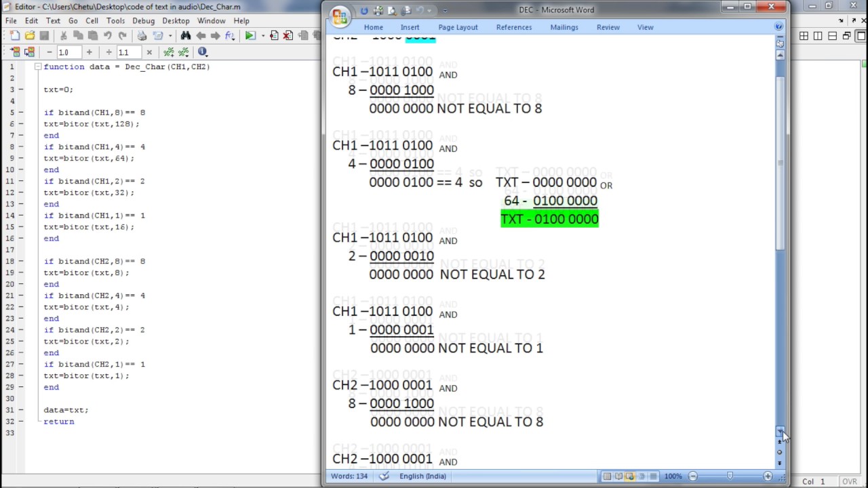Click the Word zoom slider handle
The image size is (868, 488).
click(730, 476)
